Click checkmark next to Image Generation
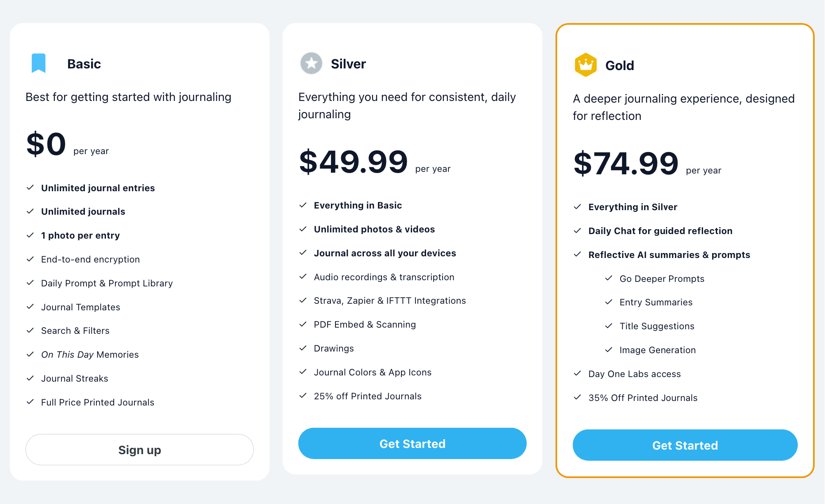Viewport: 825px width, 504px height. click(x=609, y=350)
